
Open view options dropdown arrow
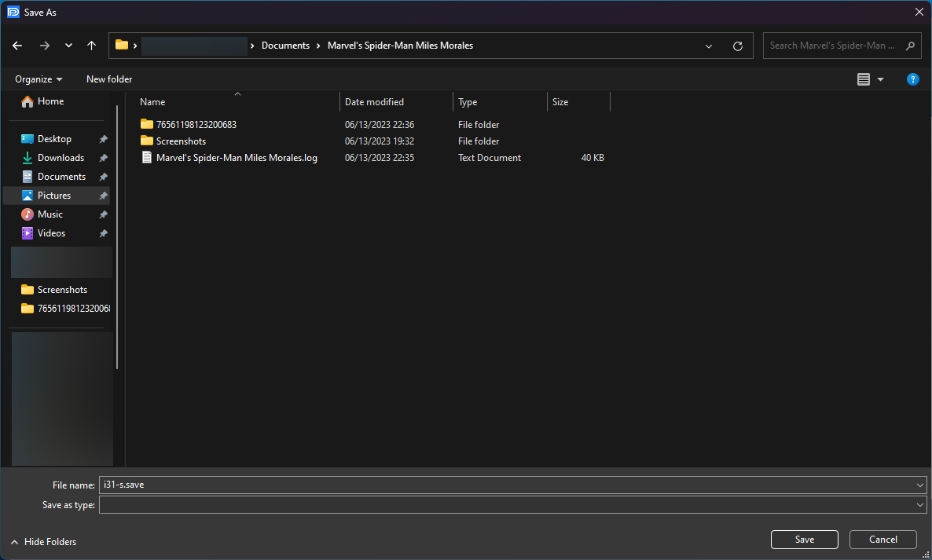[880, 79]
